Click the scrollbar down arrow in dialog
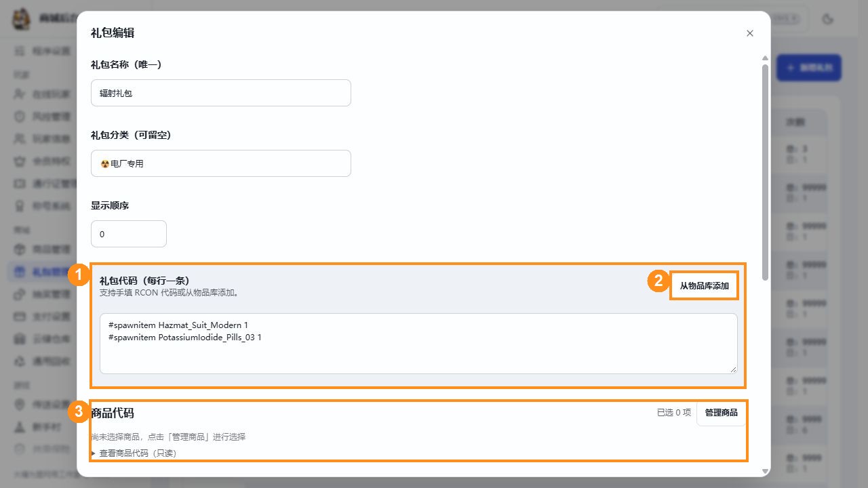Viewport: 868px width, 488px height. coord(765,471)
